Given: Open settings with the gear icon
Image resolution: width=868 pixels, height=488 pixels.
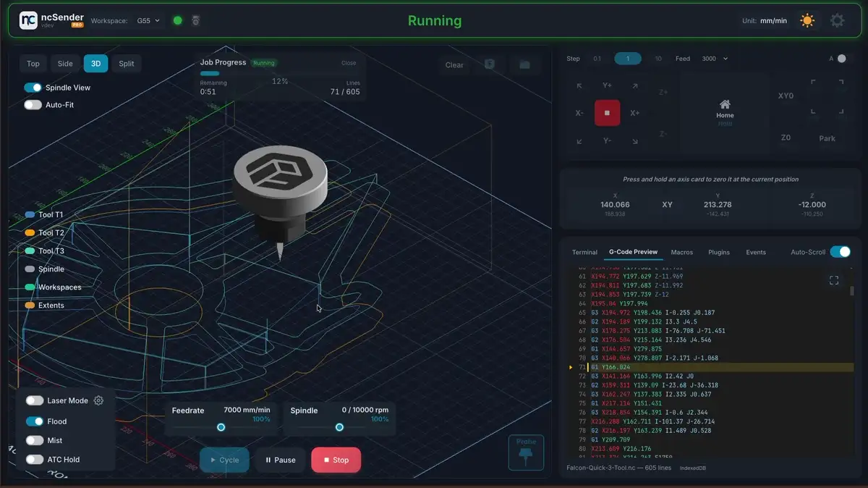Looking at the screenshot, I should 837,20.
